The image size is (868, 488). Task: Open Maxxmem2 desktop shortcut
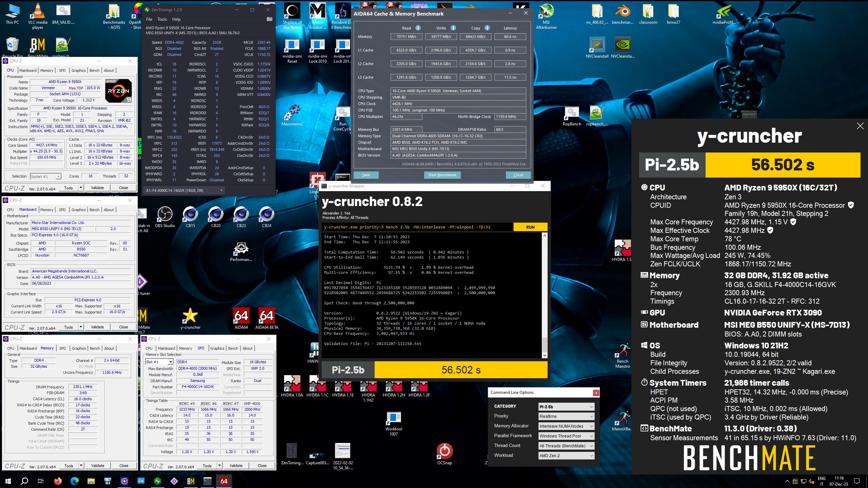tap(292, 115)
